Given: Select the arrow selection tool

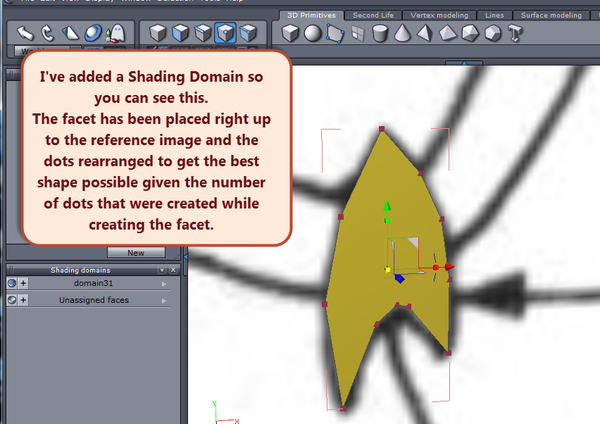Looking at the screenshot, I should pos(25,33).
